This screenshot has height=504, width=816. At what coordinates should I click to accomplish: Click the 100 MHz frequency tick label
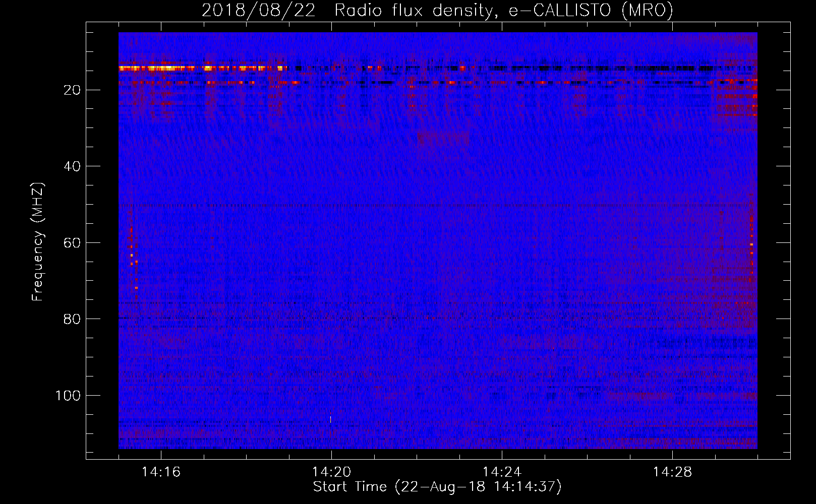[68, 396]
